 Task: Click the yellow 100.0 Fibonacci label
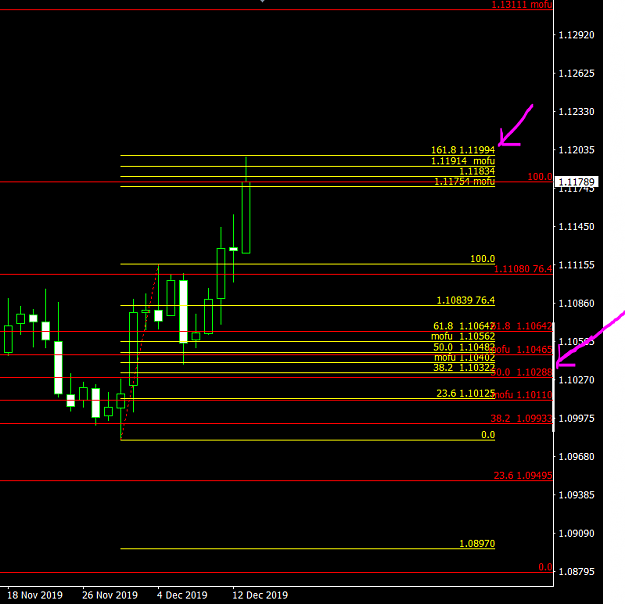pyautogui.click(x=482, y=259)
